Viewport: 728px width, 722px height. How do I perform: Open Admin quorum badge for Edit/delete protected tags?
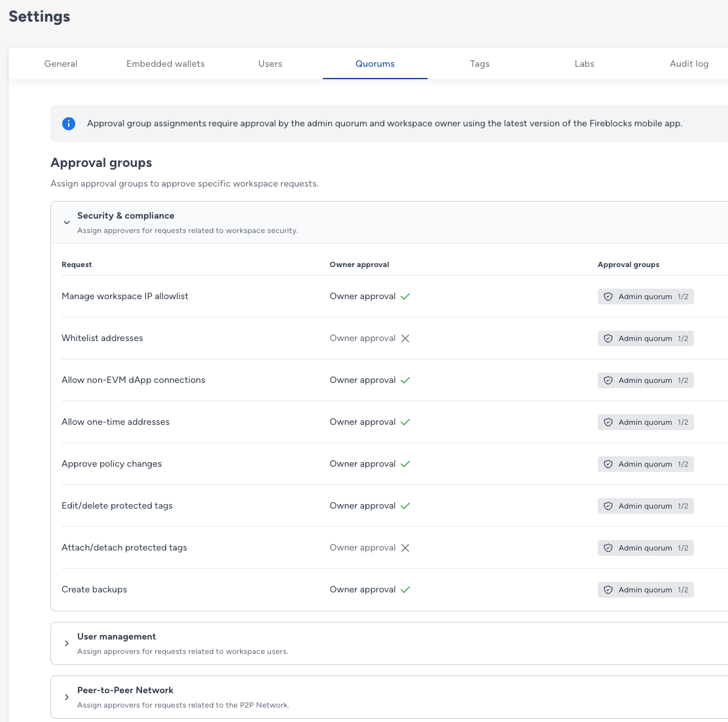(646, 505)
